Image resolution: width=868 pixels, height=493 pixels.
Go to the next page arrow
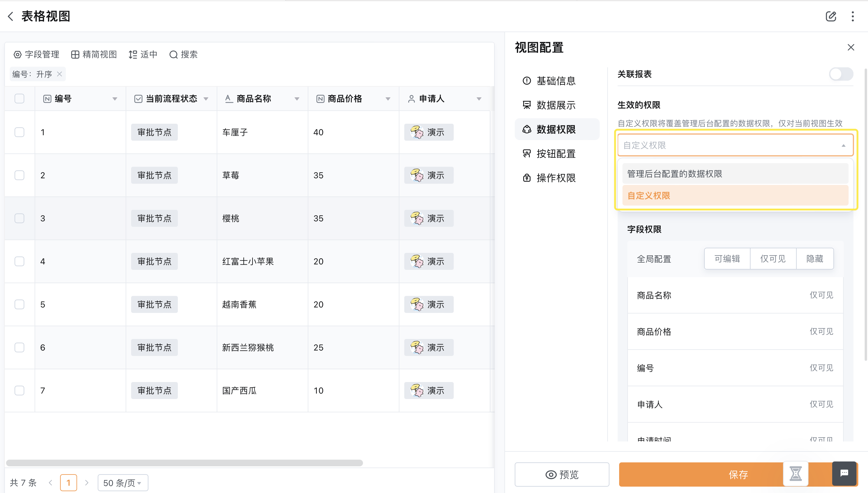[87, 482]
